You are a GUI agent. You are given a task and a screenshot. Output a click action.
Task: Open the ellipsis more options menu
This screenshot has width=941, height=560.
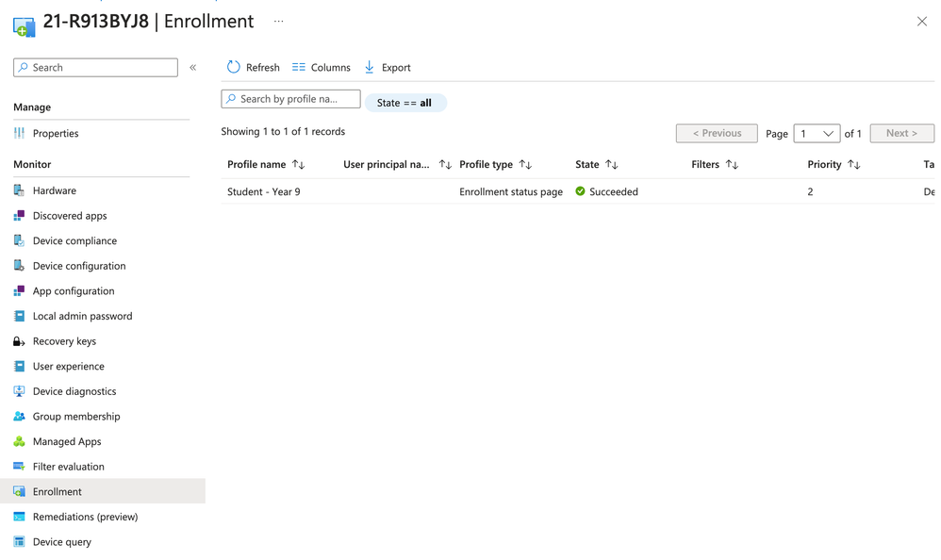(x=278, y=21)
